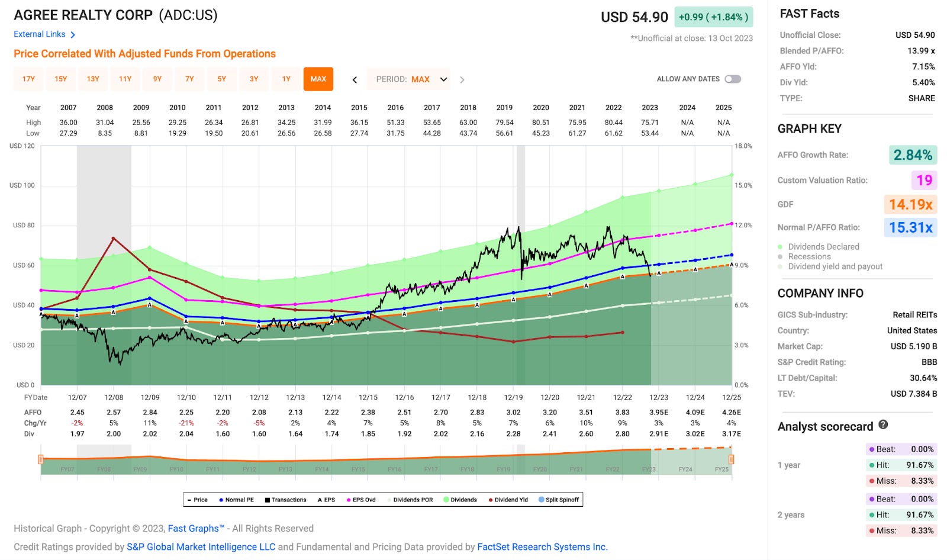Click the Market Cap USD 5.190 B value
The image size is (947, 560).
pos(914,346)
